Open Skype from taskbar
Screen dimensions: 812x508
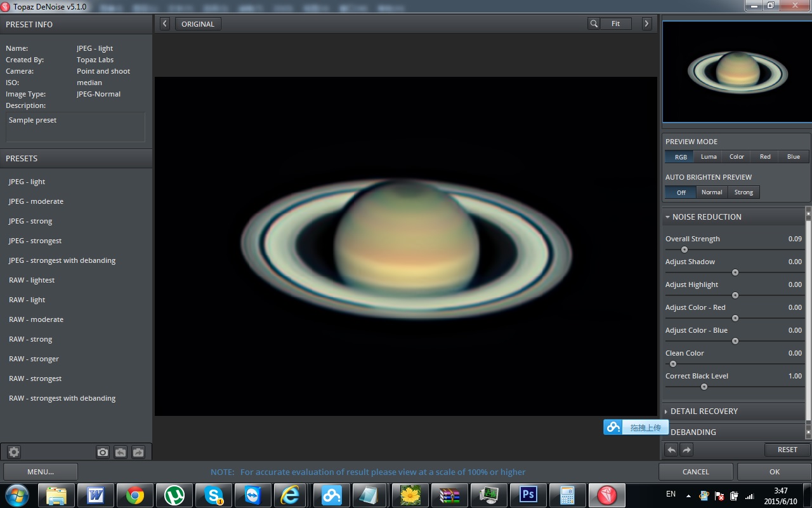[x=213, y=495]
